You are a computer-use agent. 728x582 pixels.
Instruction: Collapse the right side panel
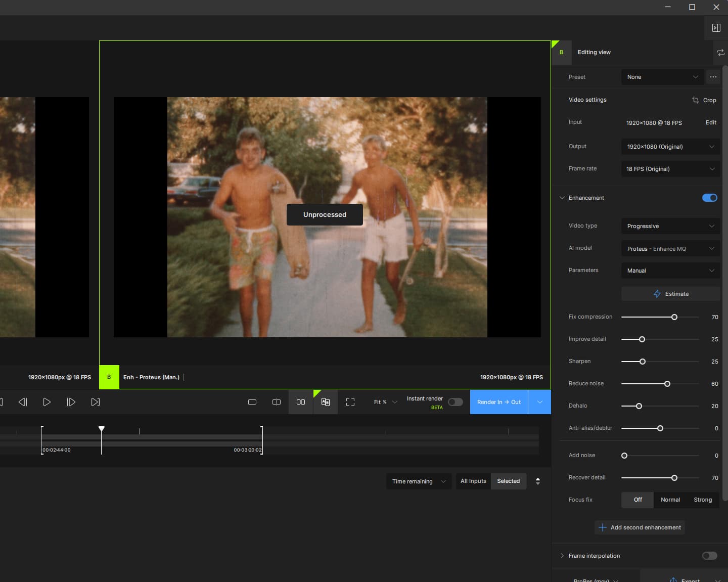(716, 28)
